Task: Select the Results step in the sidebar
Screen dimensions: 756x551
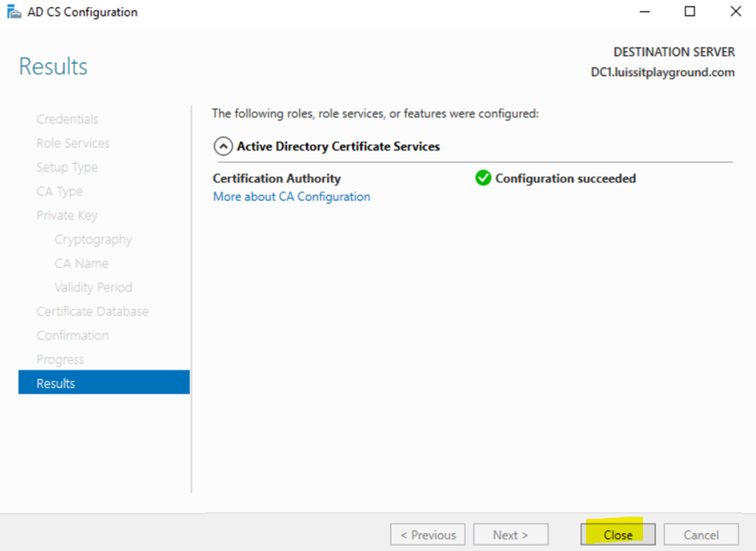Action: tap(104, 383)
